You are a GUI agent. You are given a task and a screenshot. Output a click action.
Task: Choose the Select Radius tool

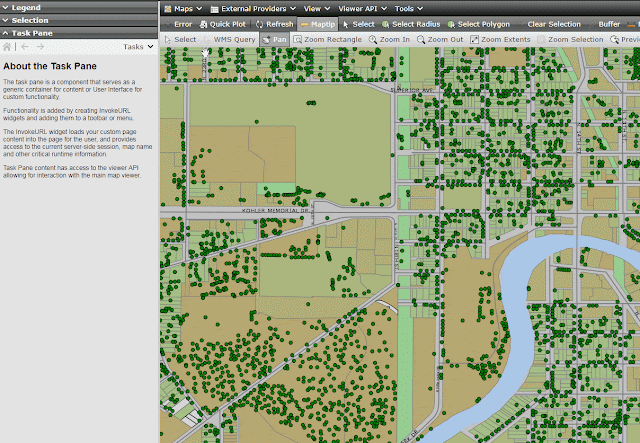tap(411, 24)
